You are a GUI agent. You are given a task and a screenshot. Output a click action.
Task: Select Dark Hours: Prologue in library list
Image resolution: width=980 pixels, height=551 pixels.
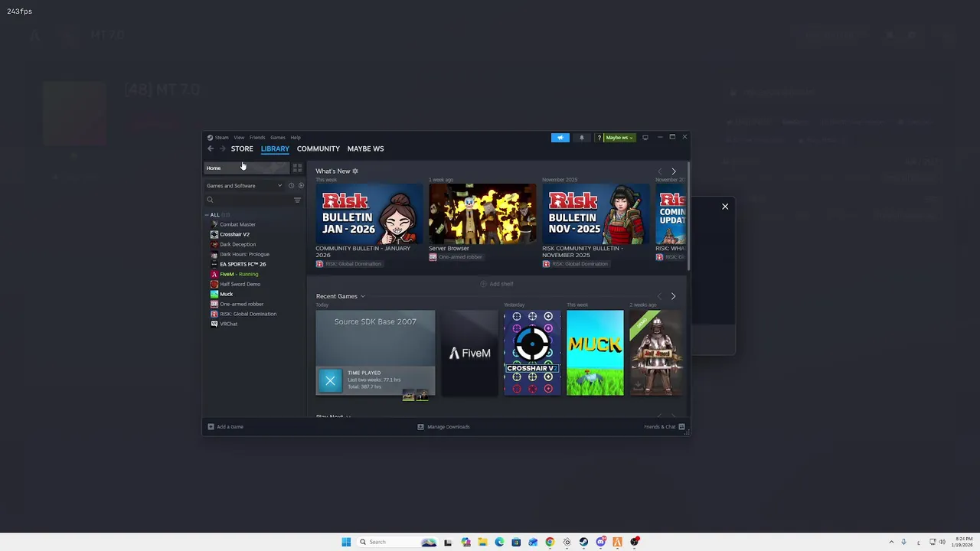click(x=244, y=254)
